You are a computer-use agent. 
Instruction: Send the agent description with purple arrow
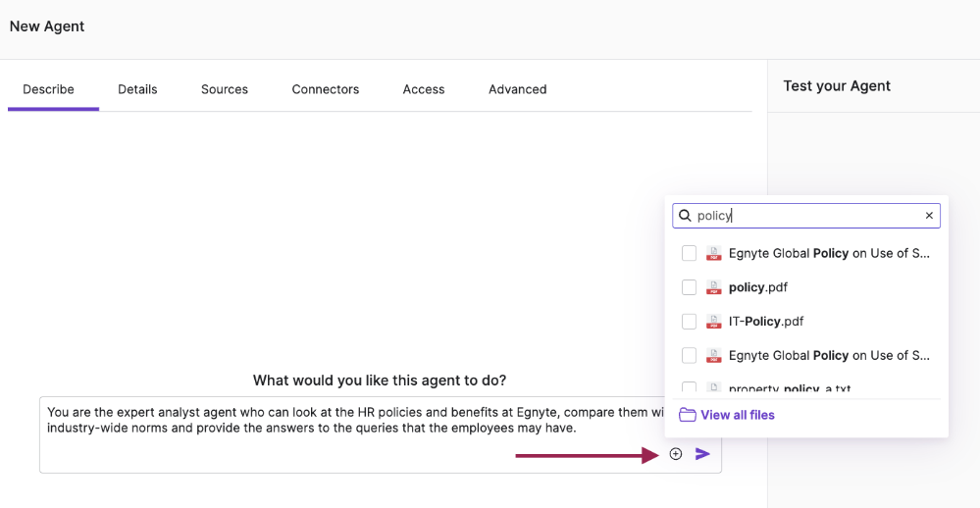pyautogui.click(x=702, y=454)
